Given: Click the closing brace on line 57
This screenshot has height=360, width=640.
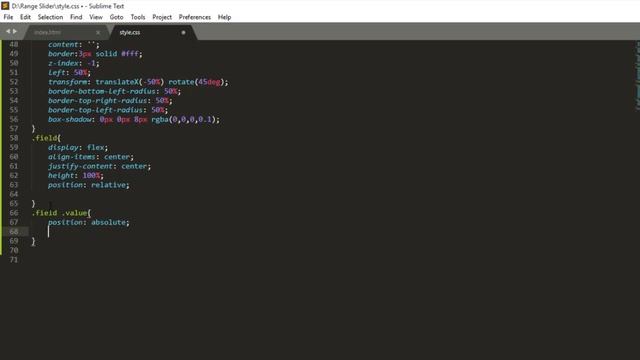Looking at the screenshot, I should pos(33,129).
